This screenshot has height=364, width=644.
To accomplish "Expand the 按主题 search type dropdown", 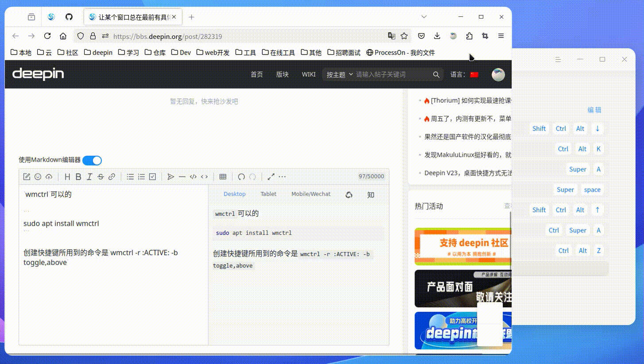I will [340, 75].
